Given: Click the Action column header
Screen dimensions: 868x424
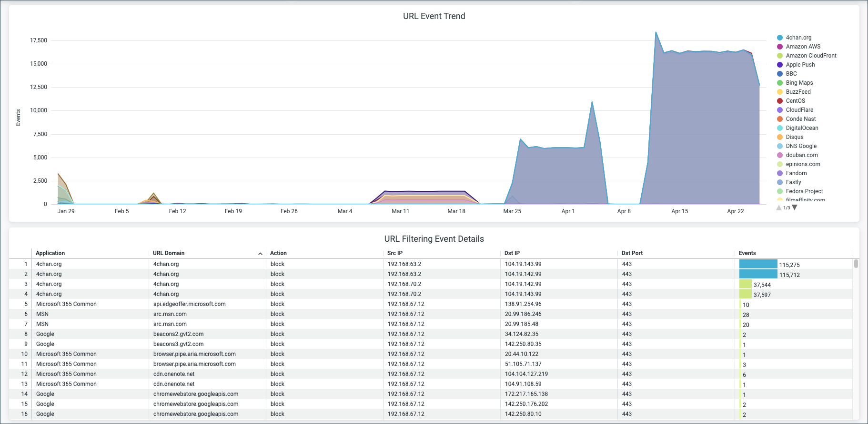Looking at the screenshot, I should (278, 253).
